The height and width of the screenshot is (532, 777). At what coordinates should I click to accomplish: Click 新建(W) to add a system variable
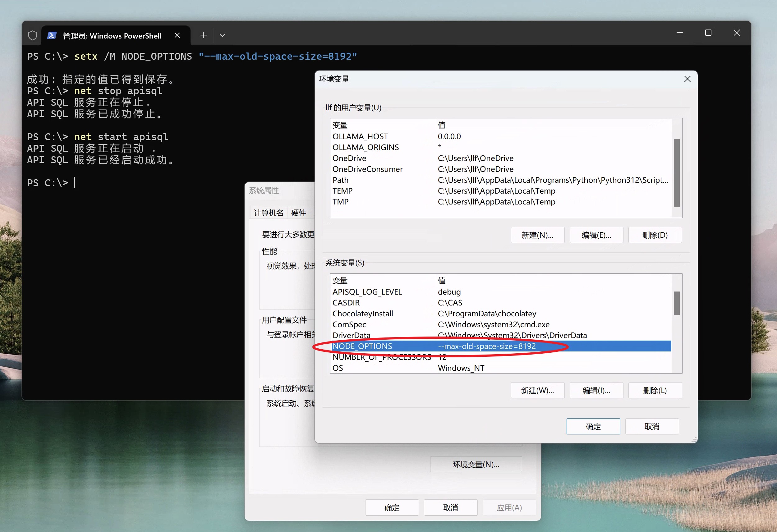coord(537,390)
